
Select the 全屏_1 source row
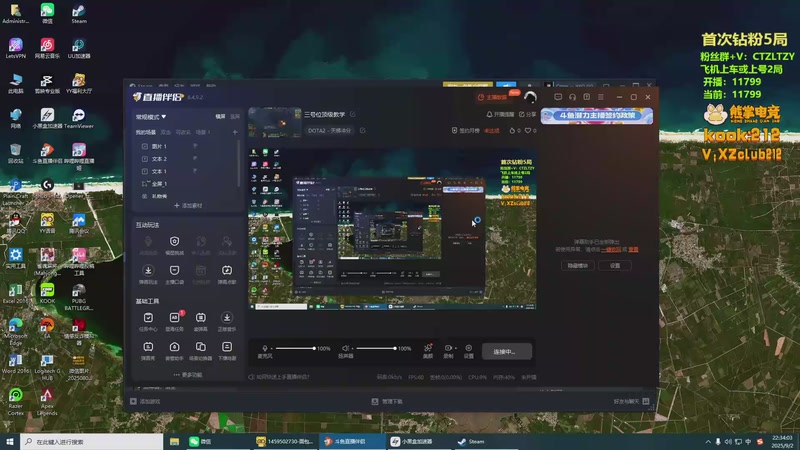pos(186,184)
